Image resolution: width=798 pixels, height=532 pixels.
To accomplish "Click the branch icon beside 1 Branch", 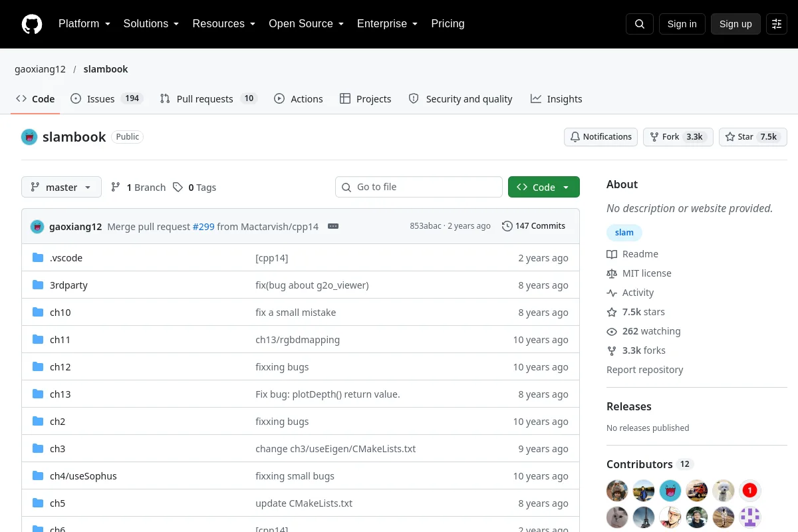I will (116, 188).
